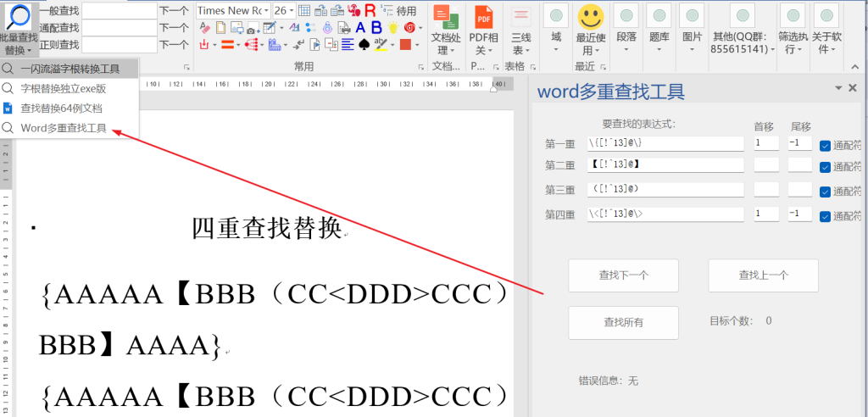Click the 查找下一个 button

(x=623, y=275)
